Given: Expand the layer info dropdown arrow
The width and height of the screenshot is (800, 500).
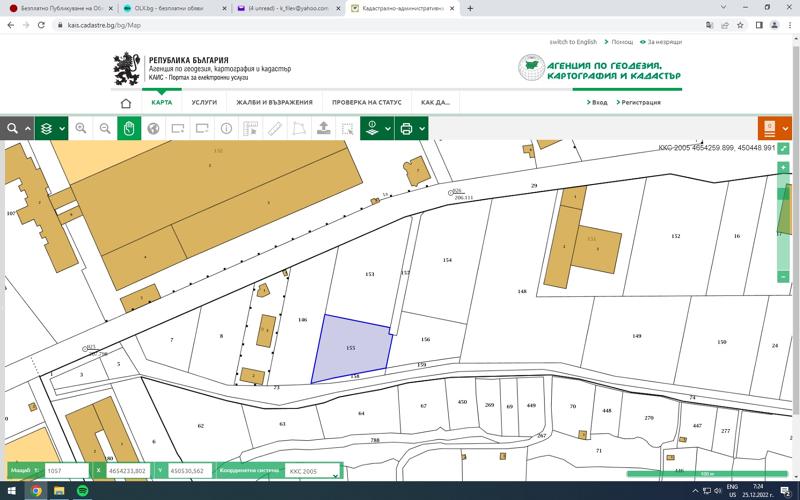Looking at the screenshot, I should pyautogui.click(x=388, y=129).
